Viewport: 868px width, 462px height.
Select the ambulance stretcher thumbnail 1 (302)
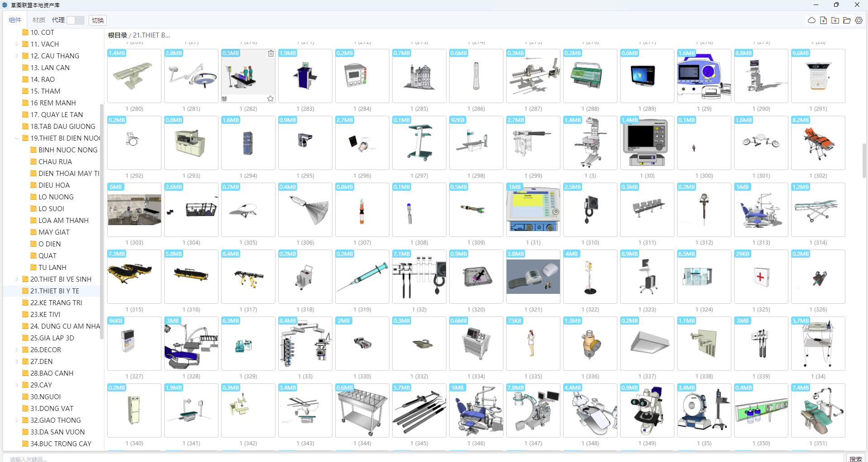pos(818,143)
